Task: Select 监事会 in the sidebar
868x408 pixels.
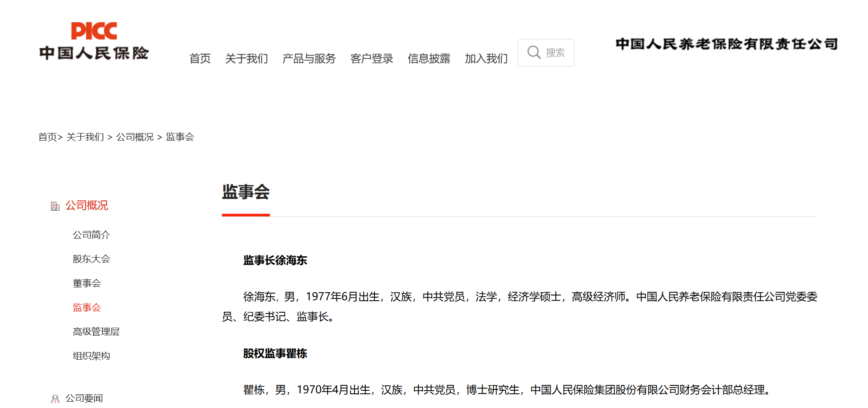Action: click(x=87, y=307)
